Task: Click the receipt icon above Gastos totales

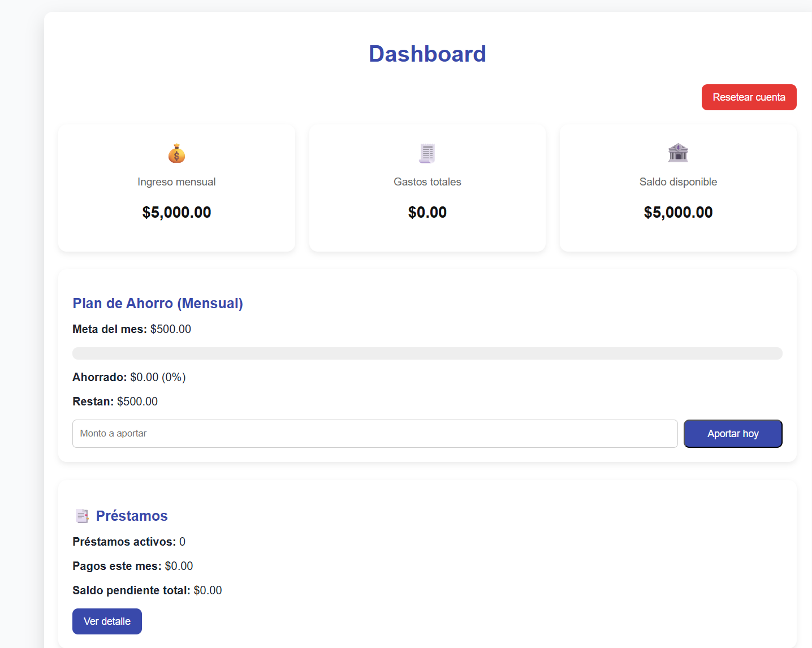Action: click(x=427, y=153)
